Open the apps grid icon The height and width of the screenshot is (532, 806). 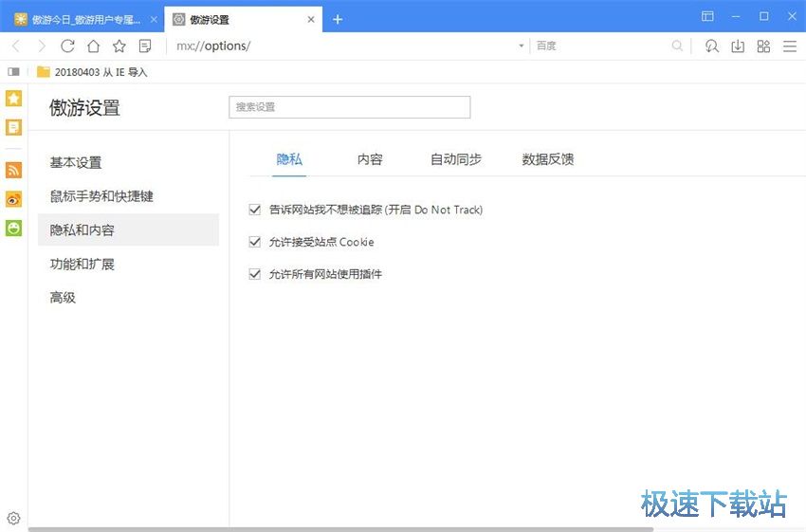[x=764, y=46]
